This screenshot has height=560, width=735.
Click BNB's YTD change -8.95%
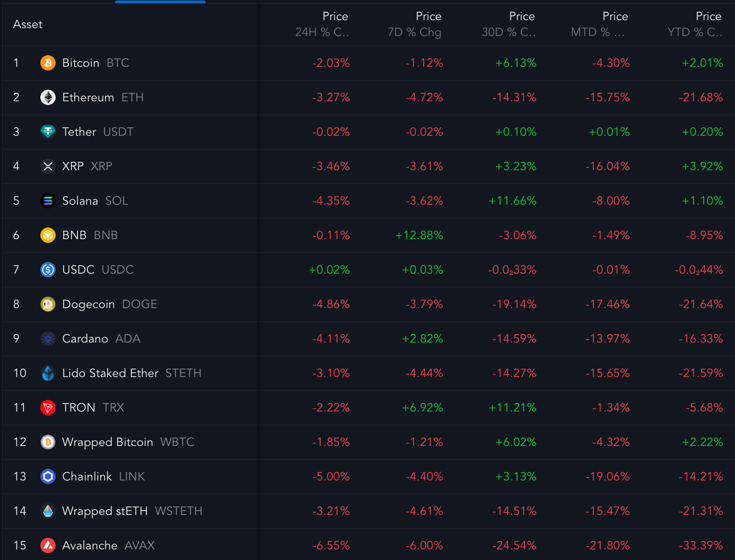pyautogui.click(x=704, y=235)
